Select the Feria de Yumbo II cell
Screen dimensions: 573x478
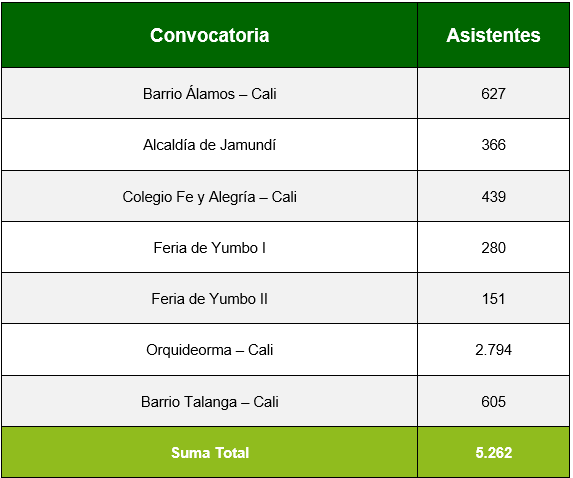[209, 299]
